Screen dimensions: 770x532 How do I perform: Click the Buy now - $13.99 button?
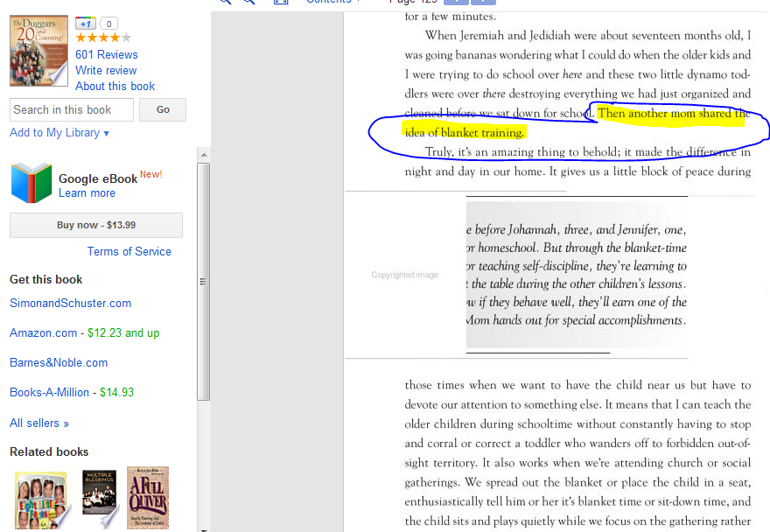(x=96, y=225)
